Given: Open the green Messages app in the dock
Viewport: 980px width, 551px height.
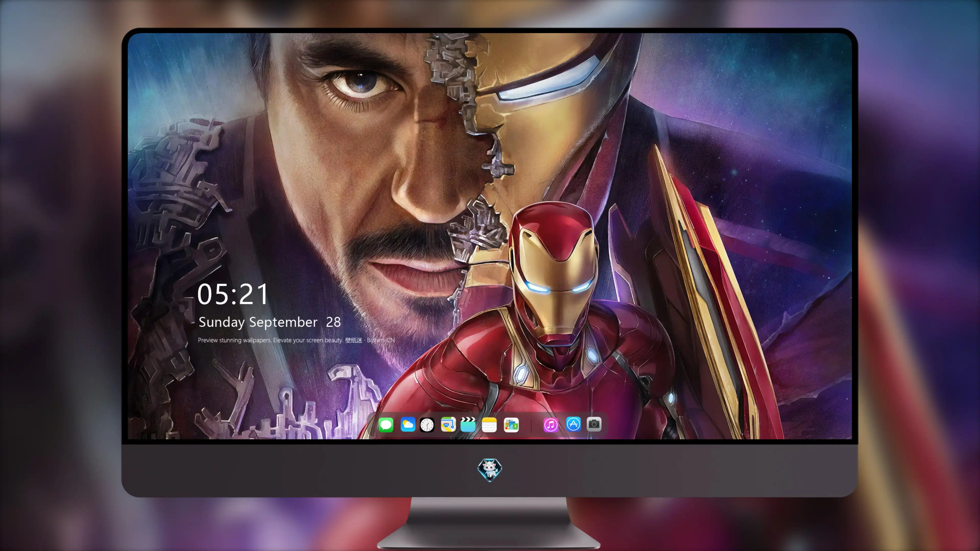Looking at the screenshot, I should tap(386, 424).
